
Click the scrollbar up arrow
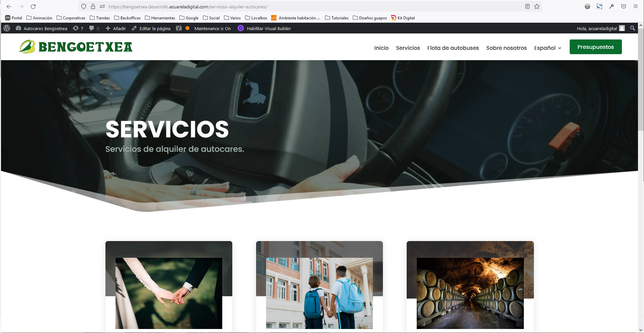point(641,25)
